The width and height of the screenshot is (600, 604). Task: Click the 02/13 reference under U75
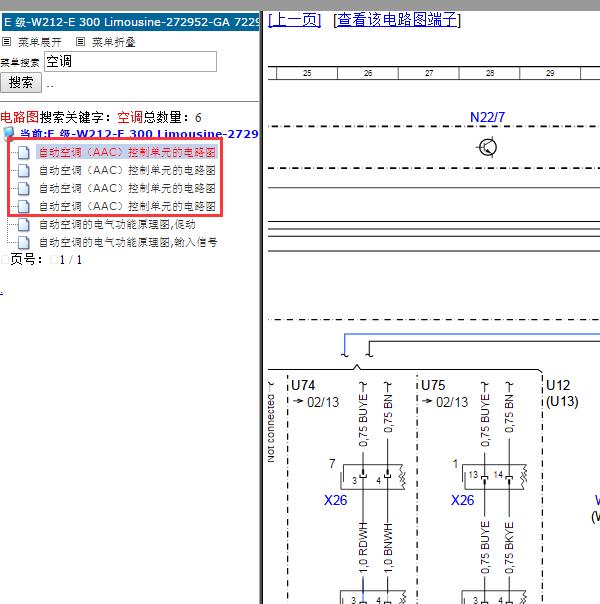452,402
